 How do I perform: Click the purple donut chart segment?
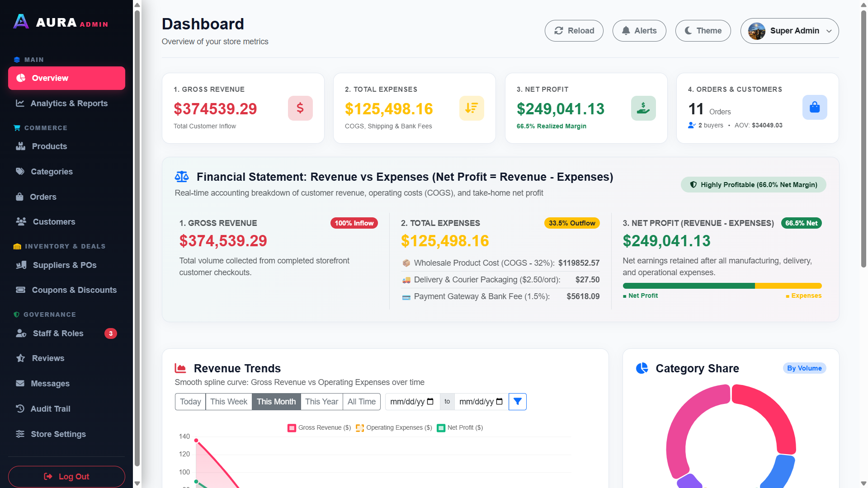[689, 482]
